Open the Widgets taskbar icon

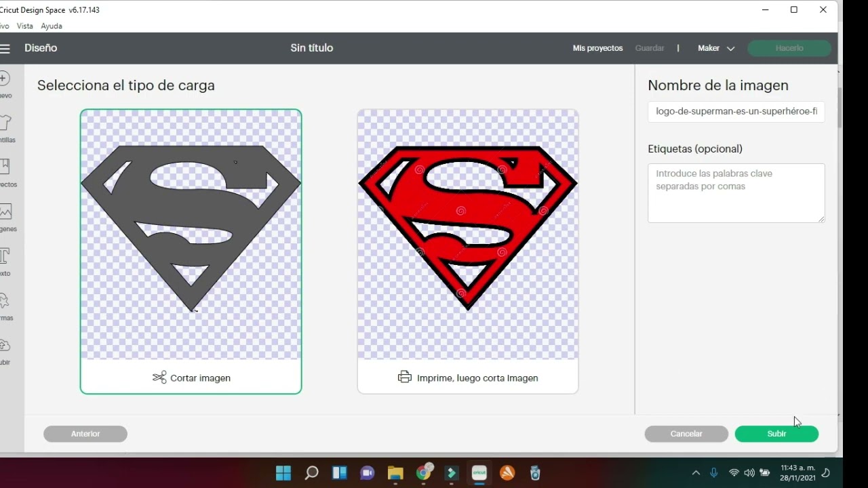(x=339, y=473)
